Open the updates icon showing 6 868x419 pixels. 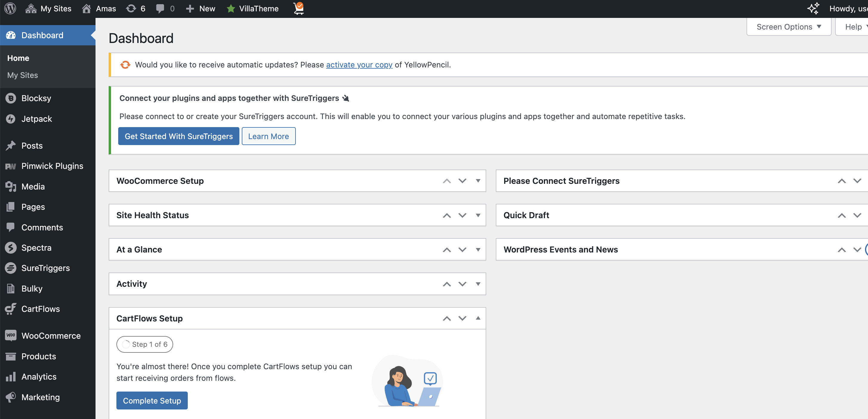(x=136, y=8)
